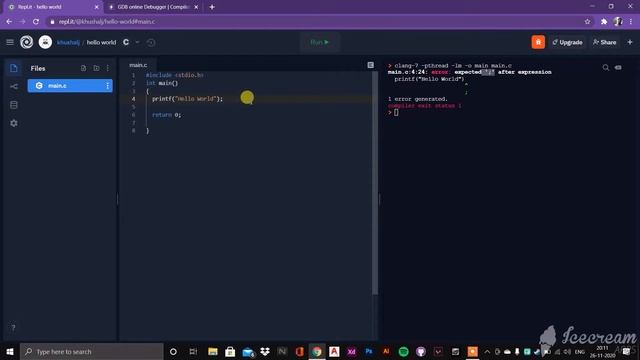
Task: Go back in browser history
Action: (x=9, y=21)
